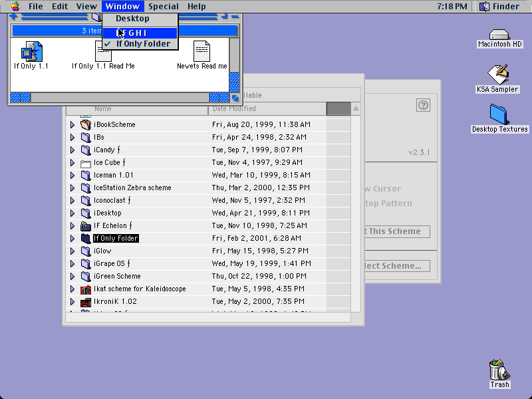Click the IBs folder icon in the list
The image size is (532, 399).
(86, 137)
